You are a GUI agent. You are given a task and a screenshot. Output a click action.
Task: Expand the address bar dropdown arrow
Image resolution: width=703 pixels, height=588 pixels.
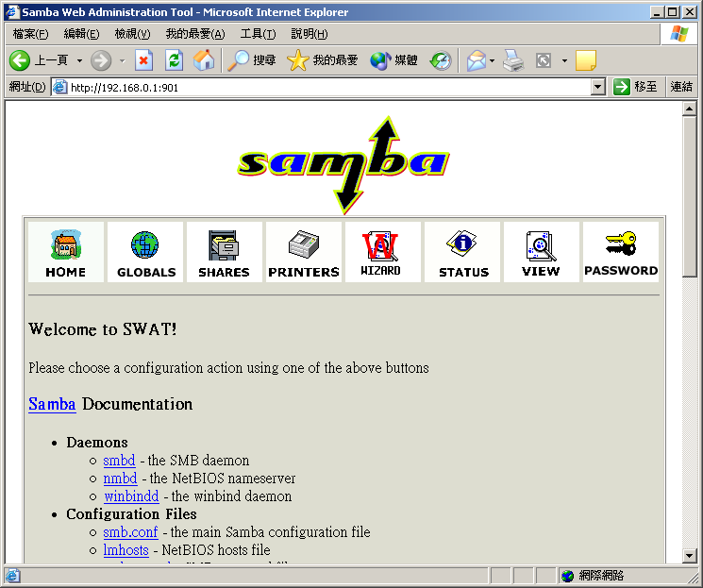click(x=597, y=87)
